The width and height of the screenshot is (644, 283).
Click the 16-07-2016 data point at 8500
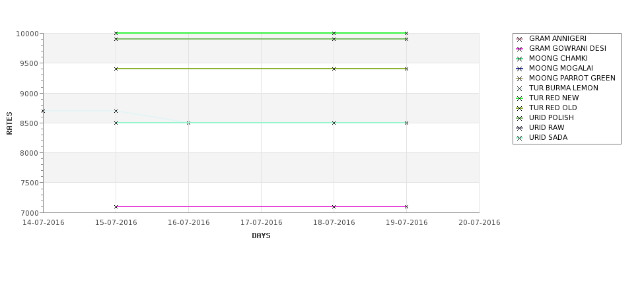point(188,123)
